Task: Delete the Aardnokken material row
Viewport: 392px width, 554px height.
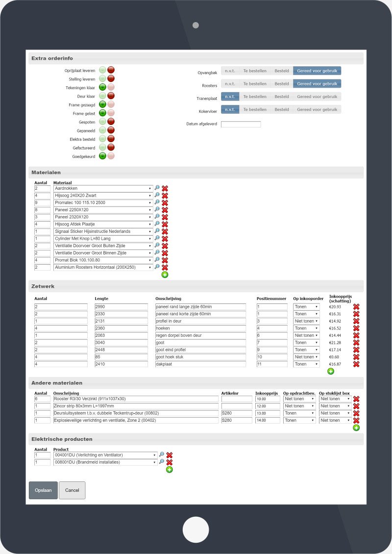Action: click(x=165, y=188)
